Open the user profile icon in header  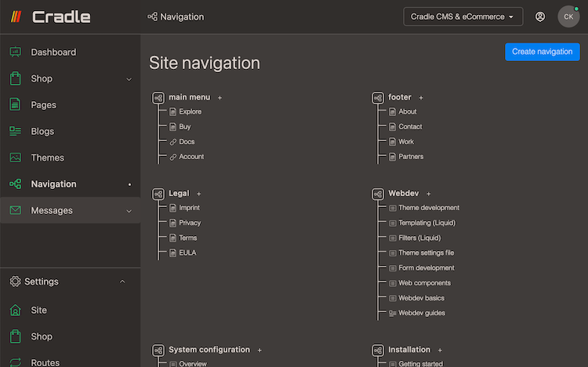click(540, 16)
